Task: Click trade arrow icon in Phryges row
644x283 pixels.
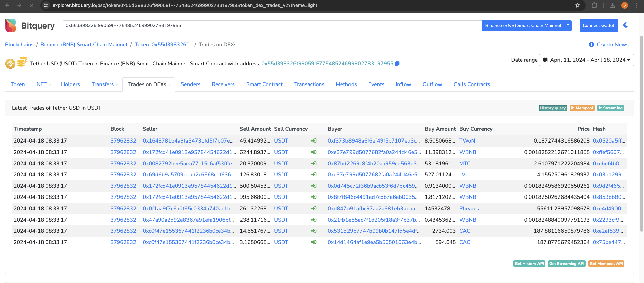Action: coord(314,208)
